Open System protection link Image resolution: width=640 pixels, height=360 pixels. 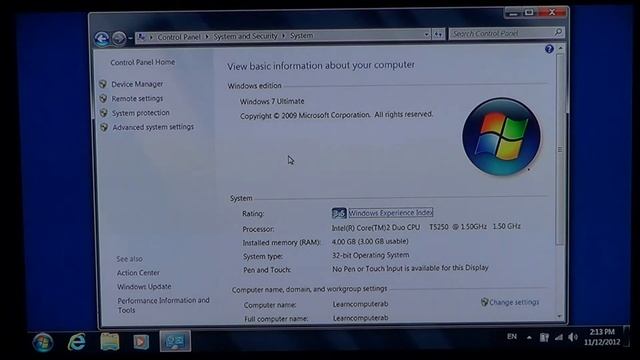[x=141, y=113]
